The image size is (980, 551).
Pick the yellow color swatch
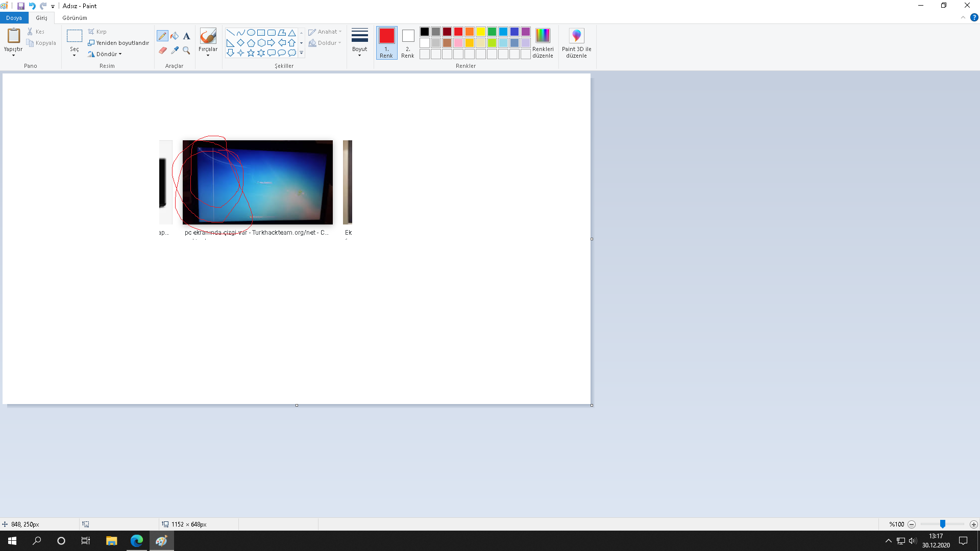[480, 32]
